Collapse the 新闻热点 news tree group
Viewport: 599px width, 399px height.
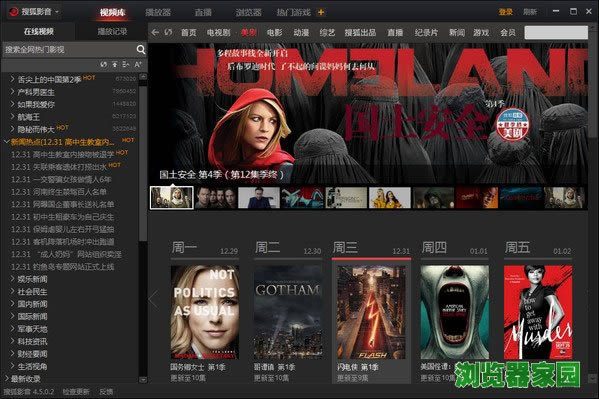(6, 142)
